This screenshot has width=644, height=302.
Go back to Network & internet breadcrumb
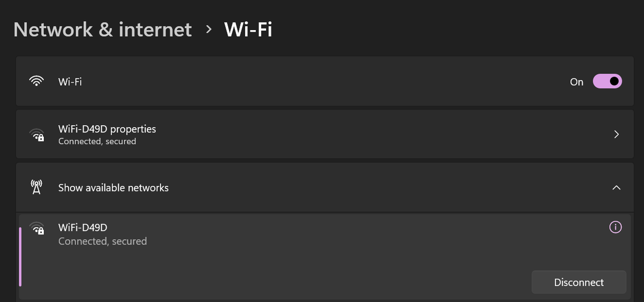103,30
